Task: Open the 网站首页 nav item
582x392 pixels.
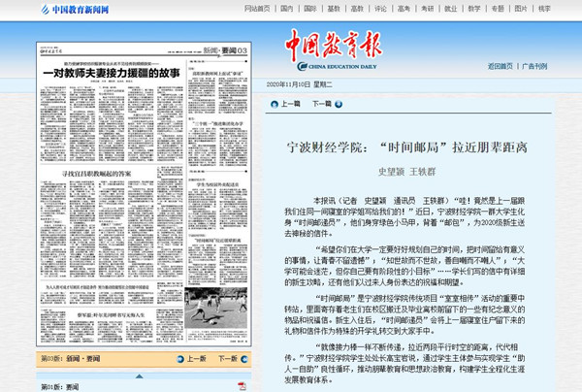Action: click(258, 9)
